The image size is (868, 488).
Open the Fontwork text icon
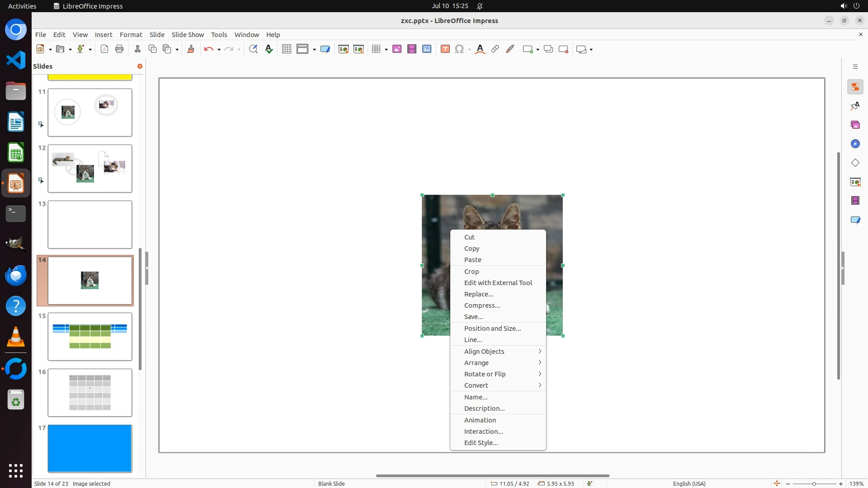click(x=480, y=49)
